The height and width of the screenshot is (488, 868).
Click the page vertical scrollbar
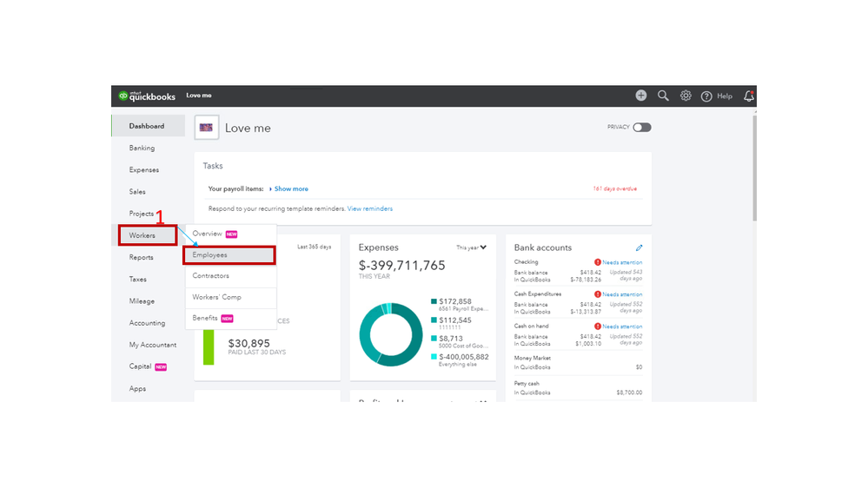click(x=754, y=167)
